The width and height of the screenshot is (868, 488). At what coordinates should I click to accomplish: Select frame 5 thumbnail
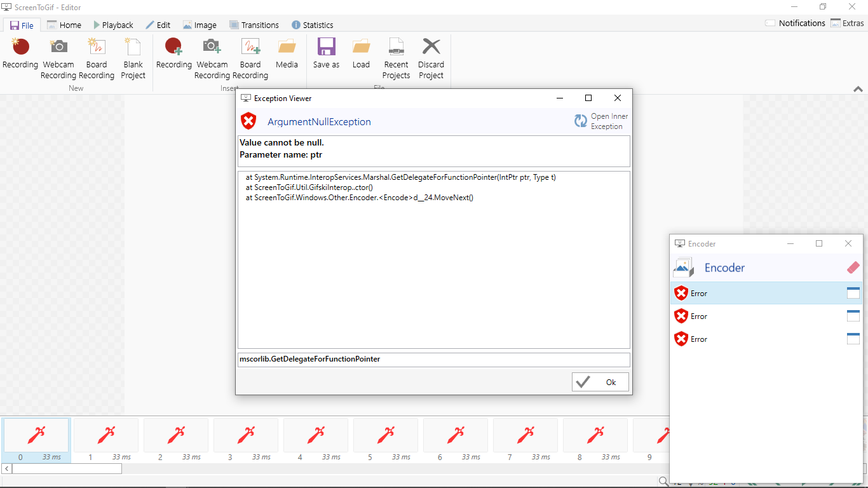coord(386,440)
